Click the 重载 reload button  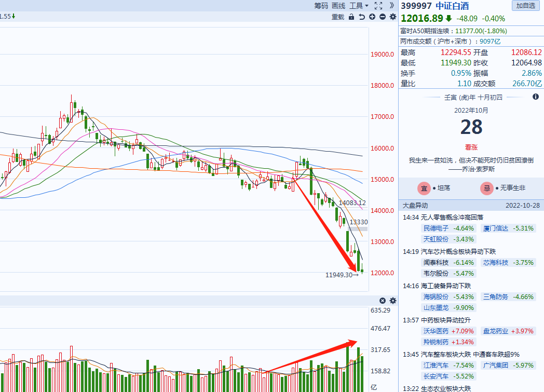click(338, 17)
